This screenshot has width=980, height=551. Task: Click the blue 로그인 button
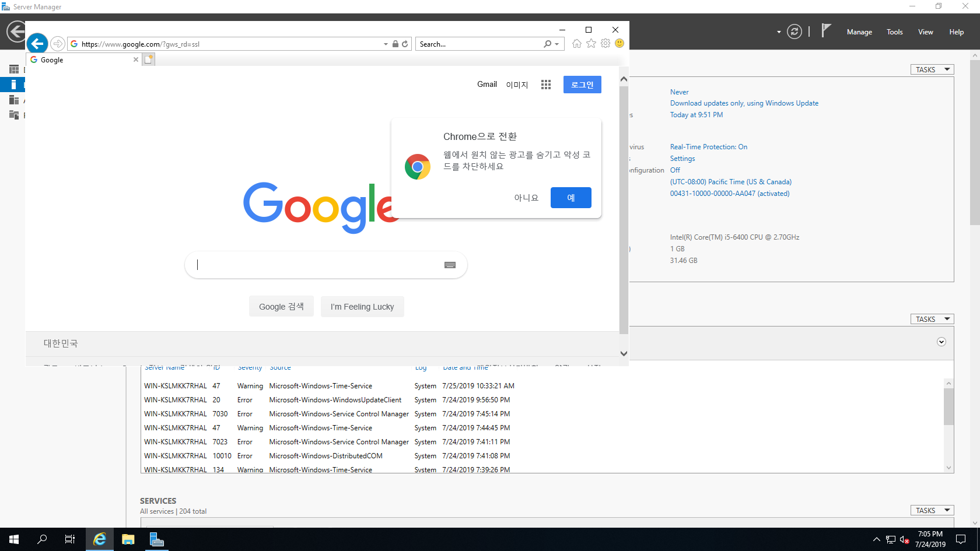pos(582,85)
